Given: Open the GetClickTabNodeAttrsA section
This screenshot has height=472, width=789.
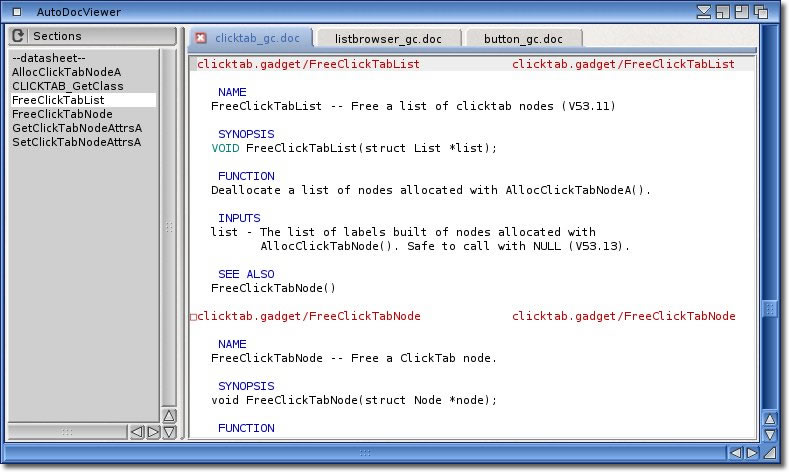Looking at the screenshot, I should coord(76,128).
